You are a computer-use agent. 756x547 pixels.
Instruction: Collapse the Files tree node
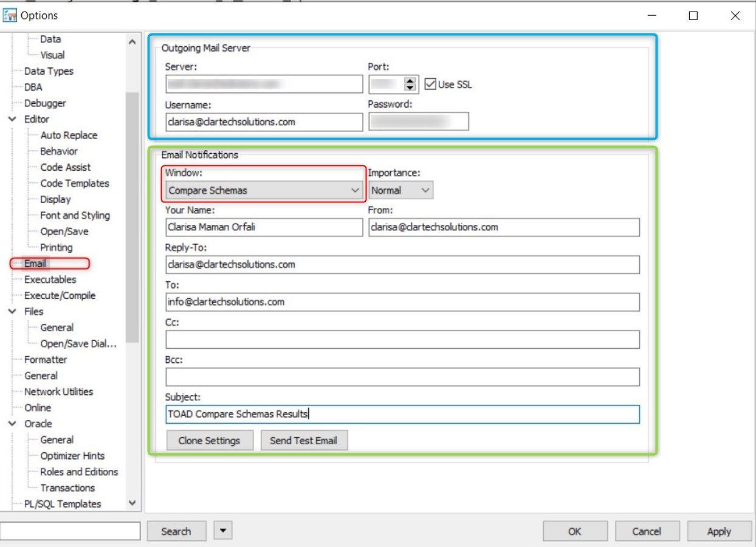[12, 311]
